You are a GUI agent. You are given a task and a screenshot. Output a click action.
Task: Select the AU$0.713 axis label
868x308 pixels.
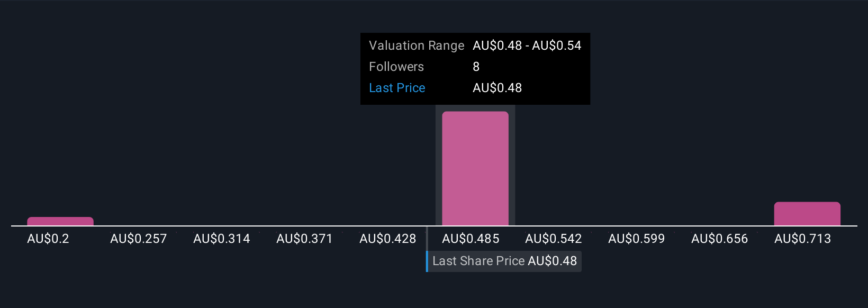(803, 239)
